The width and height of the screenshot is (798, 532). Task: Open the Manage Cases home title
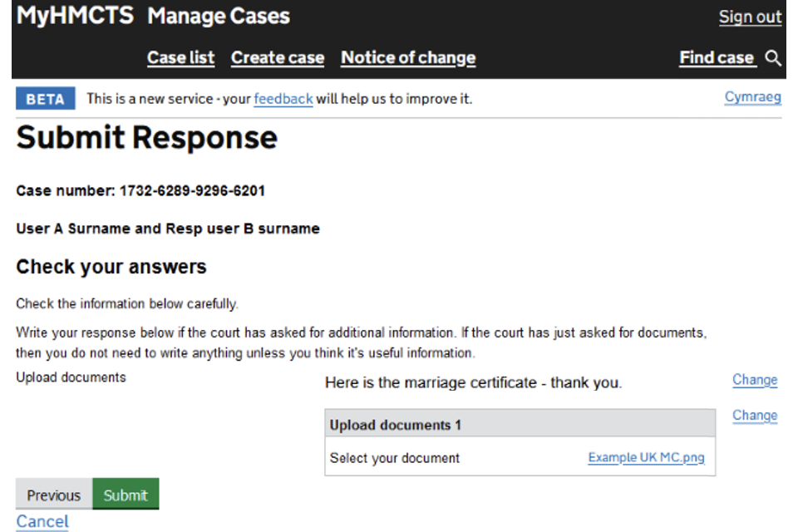219,16
